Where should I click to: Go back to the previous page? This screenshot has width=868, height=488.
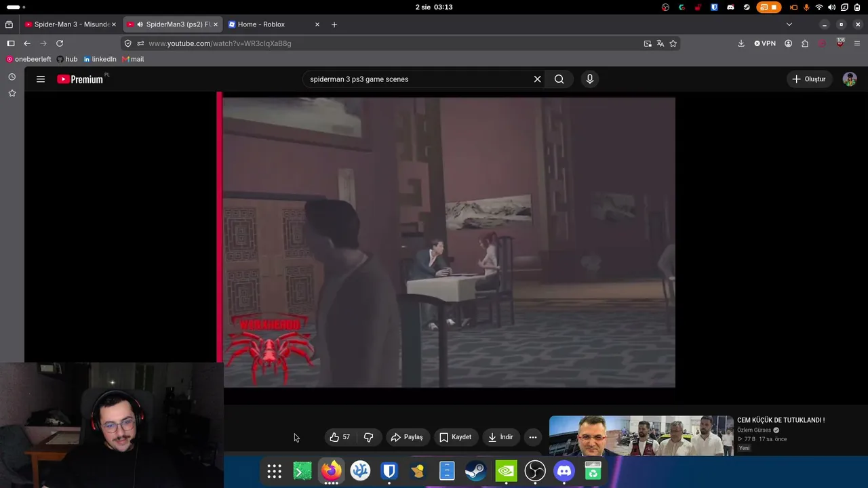[27, 43]
